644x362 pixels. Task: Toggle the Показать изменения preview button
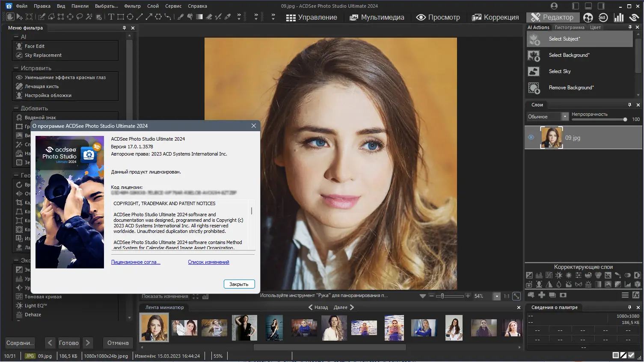165,296
